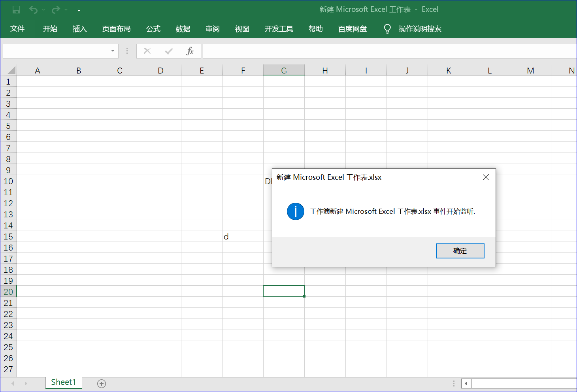Click the Insert Function fx icon
The image size is (577, 392).
click(190, 51)
